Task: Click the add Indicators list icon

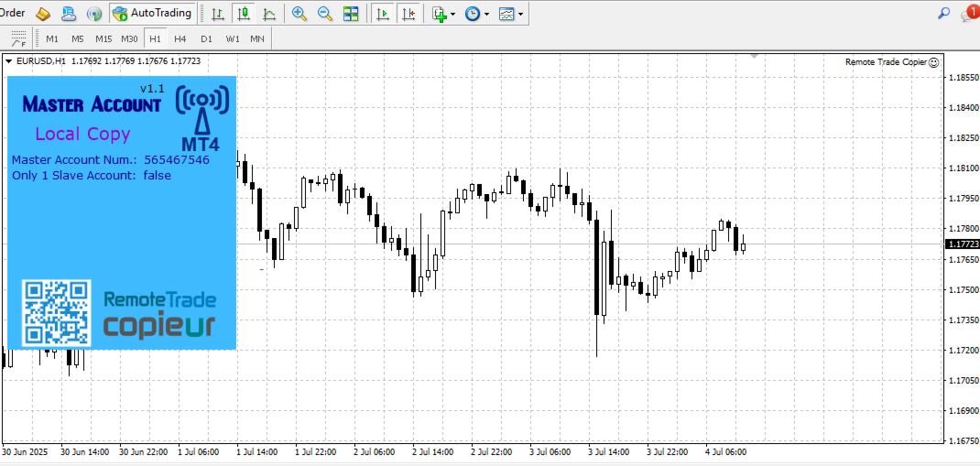Action: [440, 13]
